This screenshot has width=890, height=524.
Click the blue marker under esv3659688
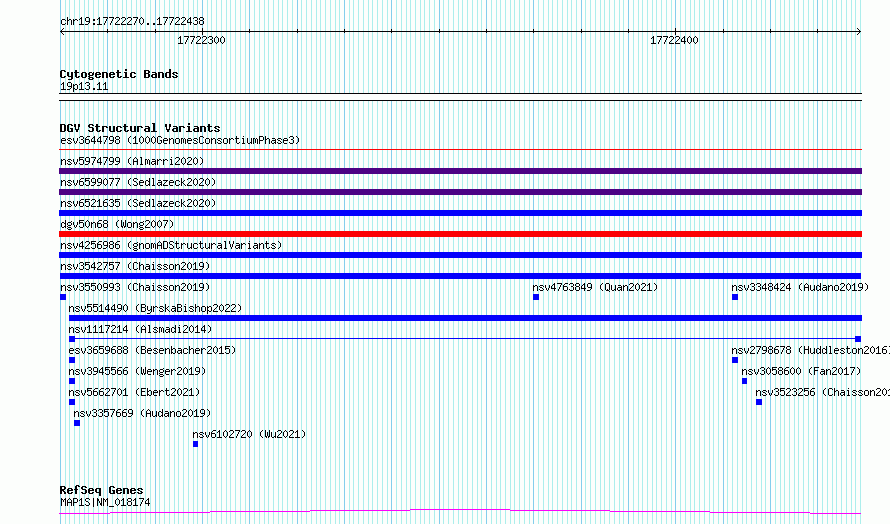[72, 360]
